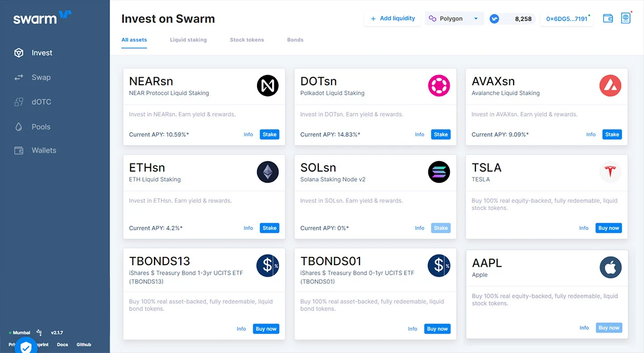
Task: Click the Polygon chain logo icon
Action: [433, 19]
